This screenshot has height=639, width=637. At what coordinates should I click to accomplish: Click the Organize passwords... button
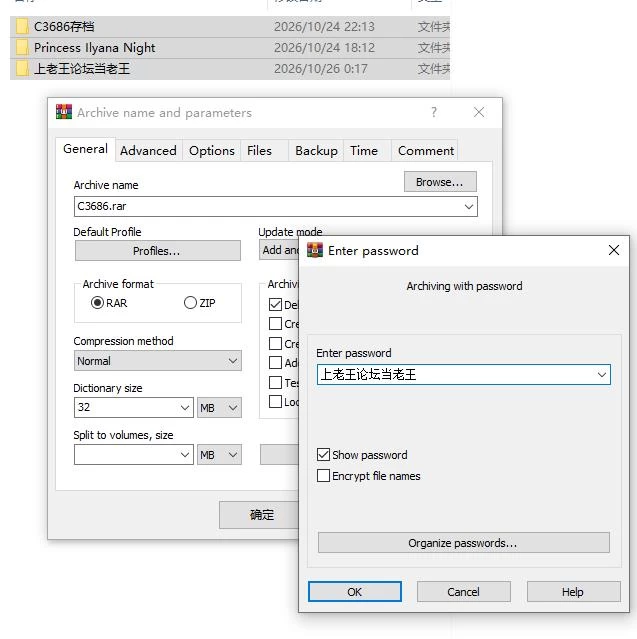tap(463, 543)
